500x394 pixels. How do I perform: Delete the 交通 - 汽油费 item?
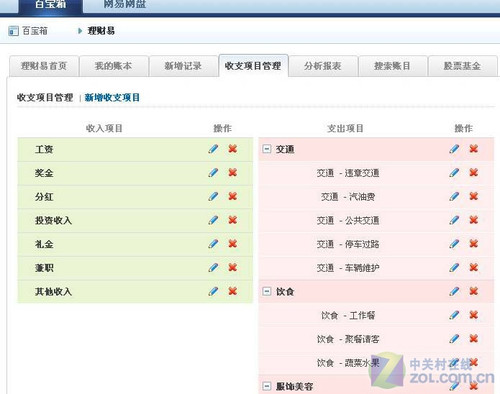tap(474, 196)
